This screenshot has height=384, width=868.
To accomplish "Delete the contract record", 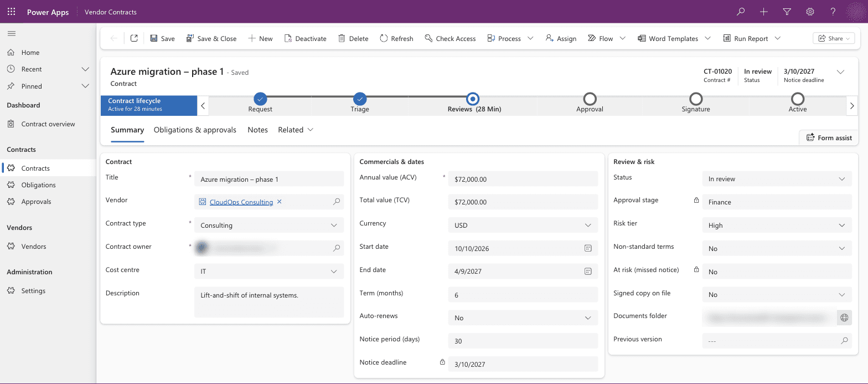I will point(353,38).
